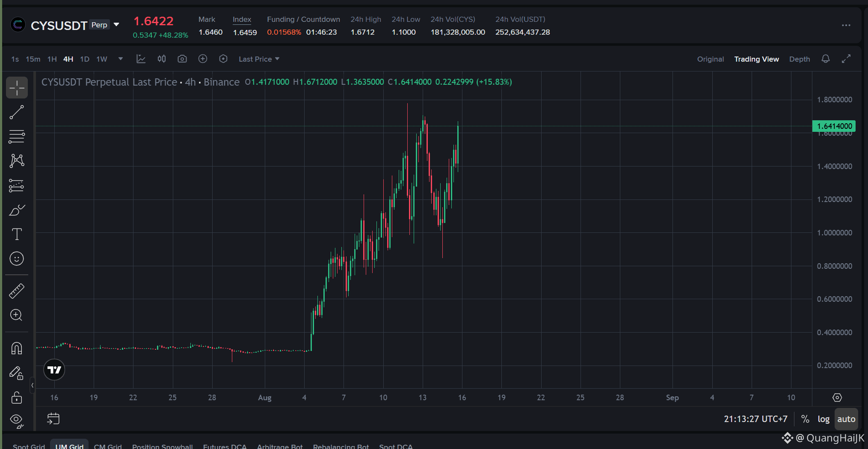Image resolution: width=868 pixels, height=449 pixels.
Task: Open the Rebalancing Bot tab
Action: coord(341,446)
